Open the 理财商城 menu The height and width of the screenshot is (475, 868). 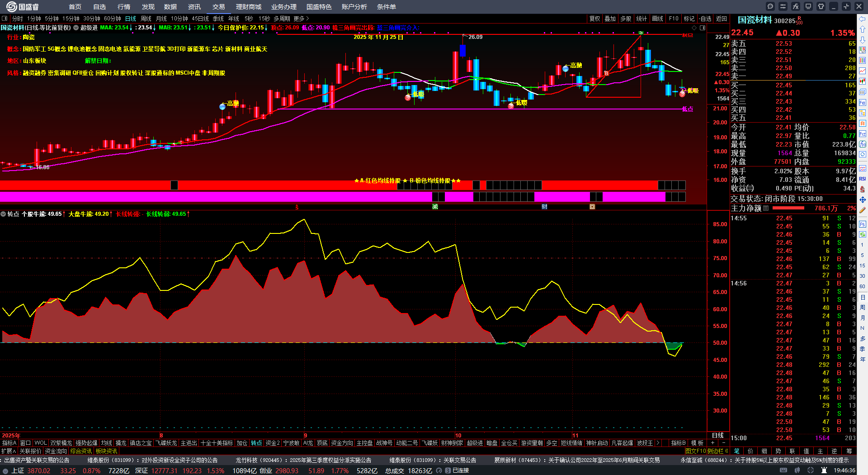pyautogui.click(x=249, y=7)
